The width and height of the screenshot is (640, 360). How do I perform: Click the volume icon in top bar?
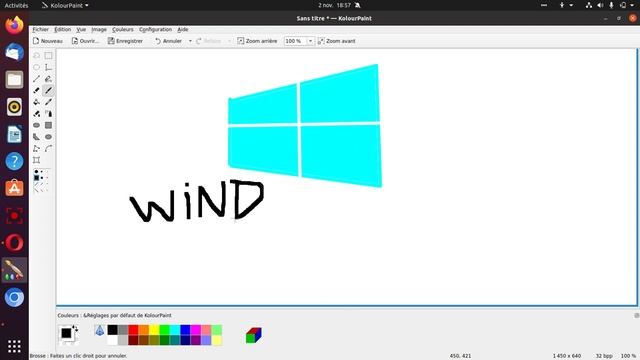[x=600, y=5]
